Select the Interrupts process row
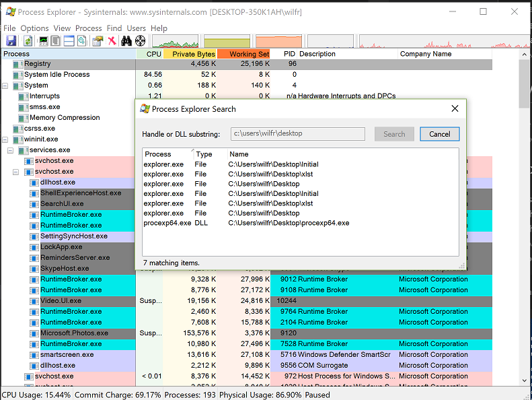The image size is (532, 400). (x=44, y=96)
